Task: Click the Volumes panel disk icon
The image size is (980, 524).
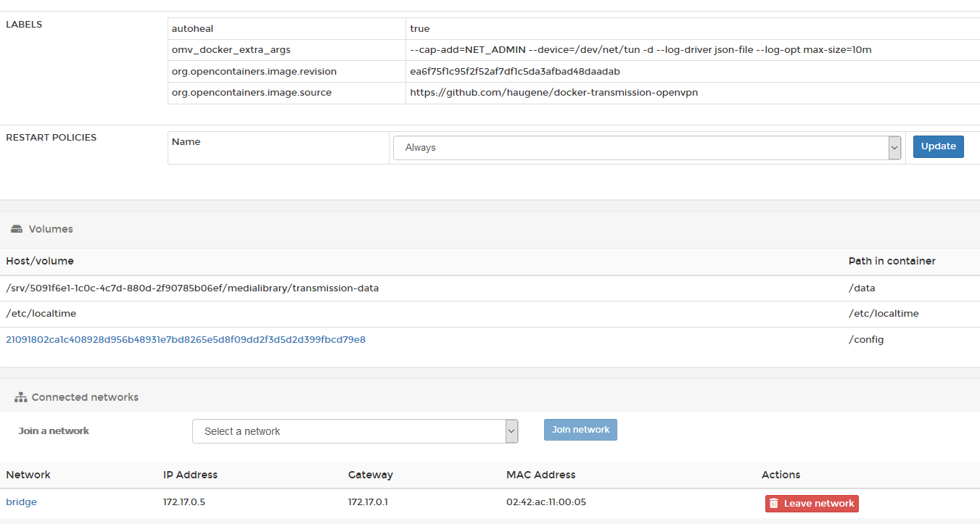Action: (16, 228)
